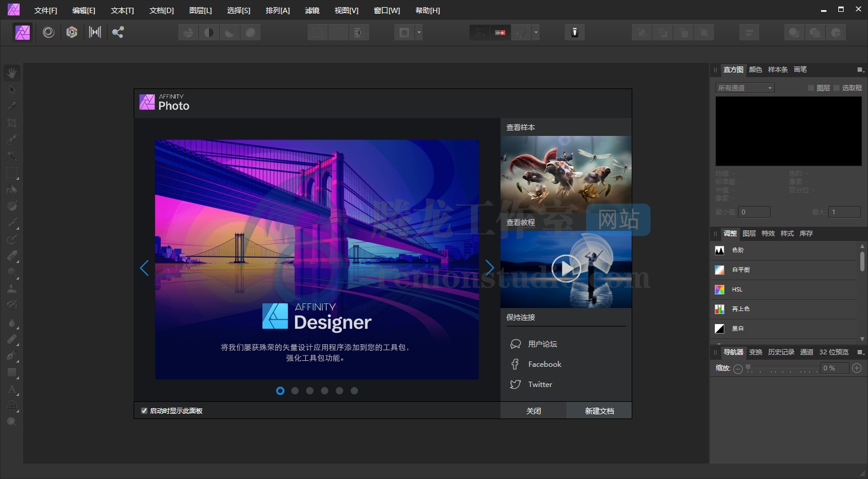Close the welcome panel with 关闭
Screen dimensions: 868x479
coord(534,411)
